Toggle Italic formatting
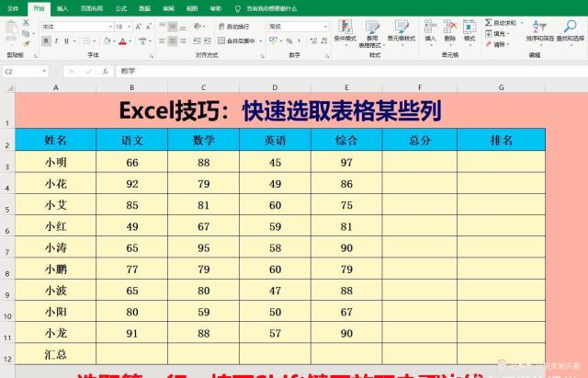The height and width of the screenshot is (378, 588). (x=56, y=40)
